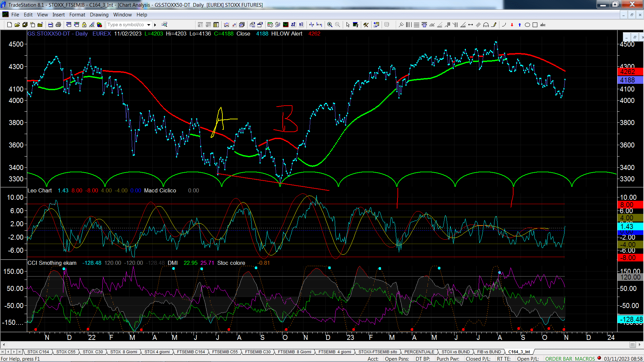Open the File menu
644x362 pixels.
click(15, 15)
